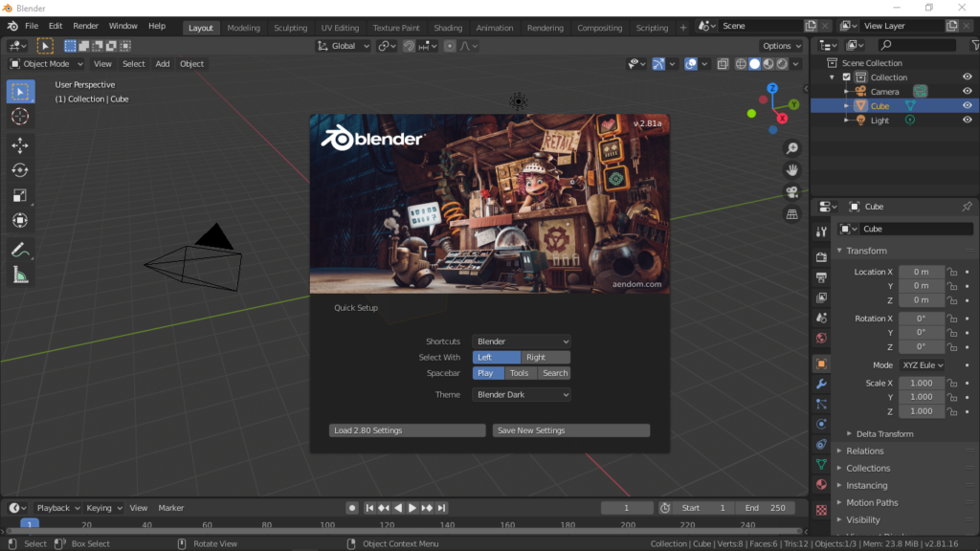Click Load 2.80 Settings button
Screen dimensions: 980x551
407,430
